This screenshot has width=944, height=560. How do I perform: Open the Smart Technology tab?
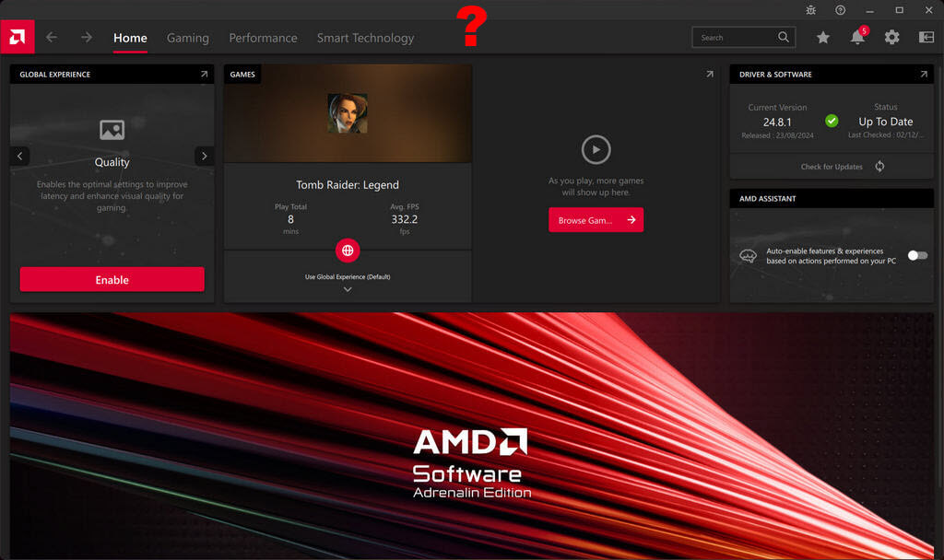(x=365, y=38)
